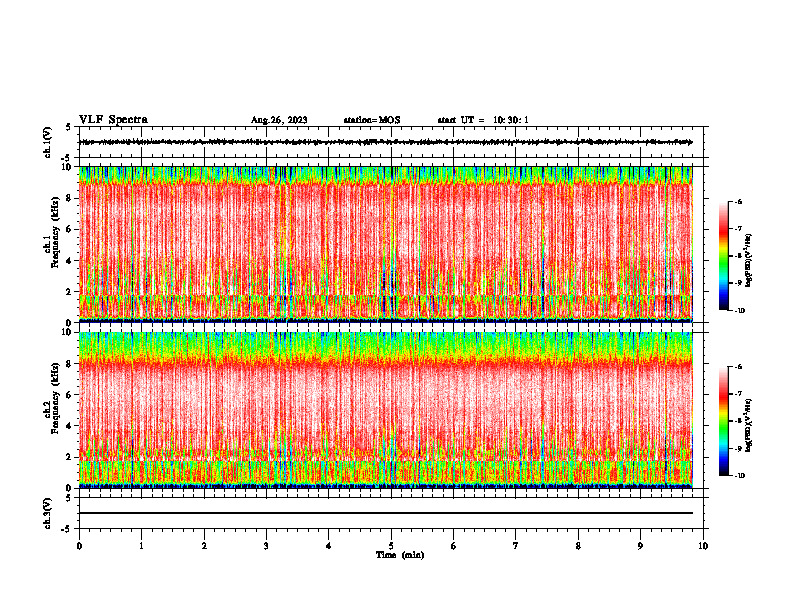Click the "6" time axis tick label
Image resolution: width=792 pixels, height=612 pixels.
[x=453, y=546]
